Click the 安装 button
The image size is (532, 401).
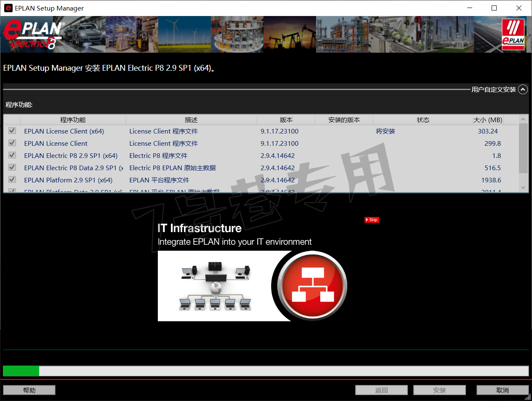click(439, 390)
